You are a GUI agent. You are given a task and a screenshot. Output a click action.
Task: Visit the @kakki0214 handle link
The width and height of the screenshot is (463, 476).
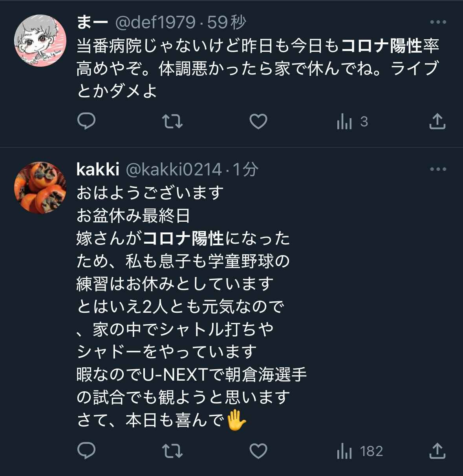click(x=174, y=170)
